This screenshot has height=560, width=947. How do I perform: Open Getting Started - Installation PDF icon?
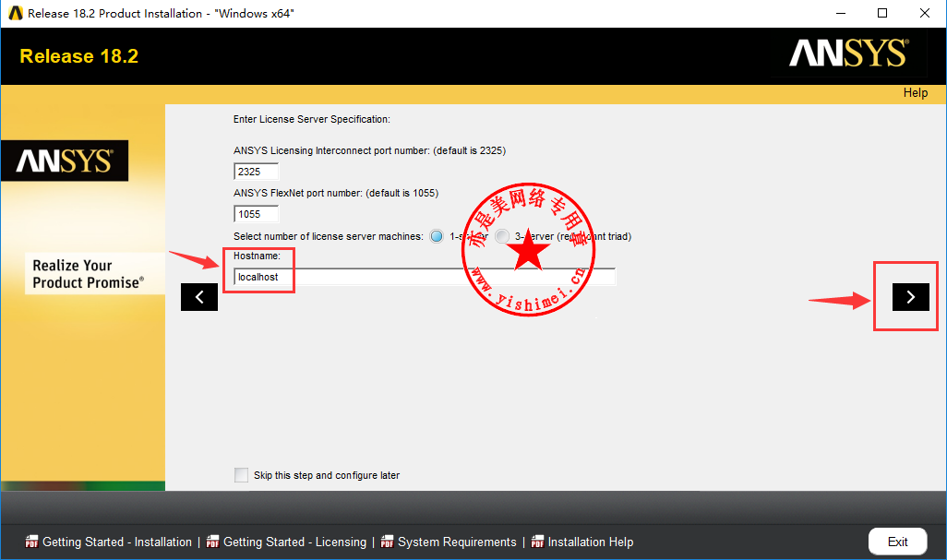pos(31,542)
